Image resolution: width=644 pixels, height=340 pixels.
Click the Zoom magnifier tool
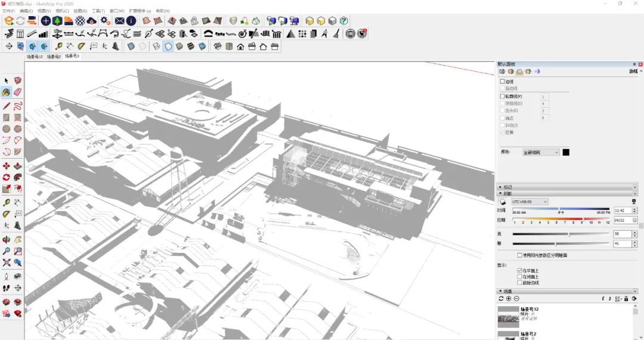6,251
